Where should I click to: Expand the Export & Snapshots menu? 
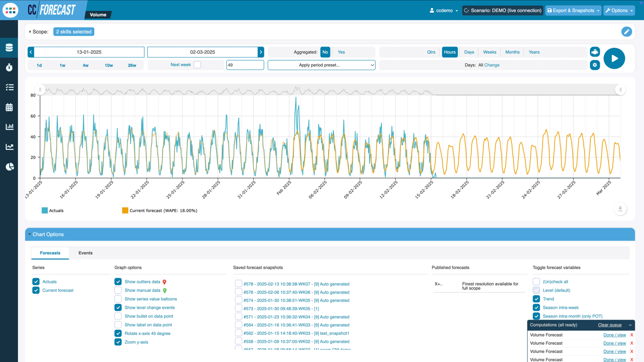[574, 10]
